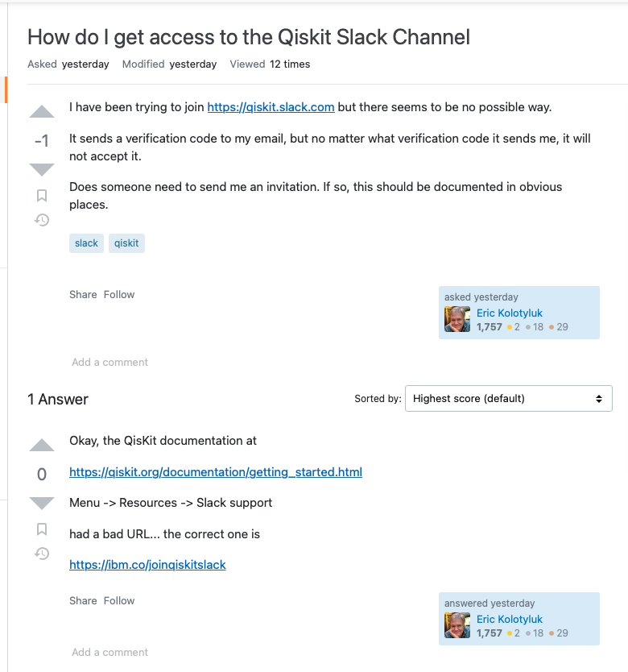This screenshot has width=628, height=672.
Task: Open the getting_started documentation link
Action: [215, 471]
